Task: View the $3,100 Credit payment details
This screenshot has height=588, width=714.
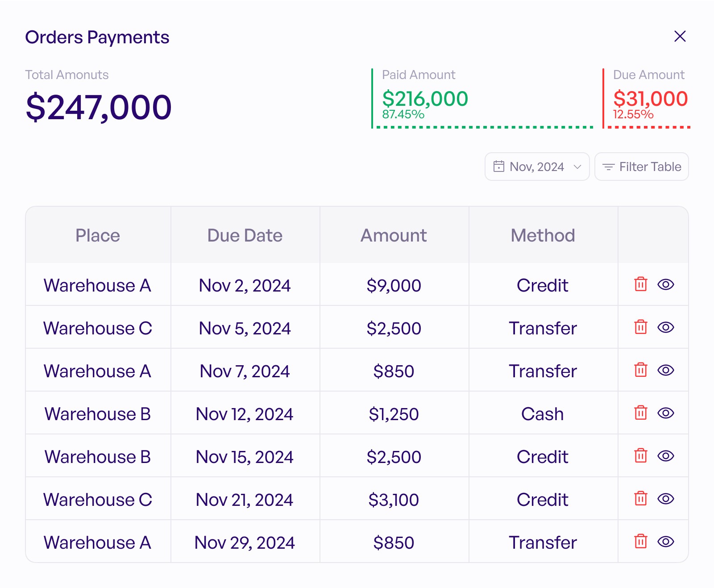Action: coord(666,499)
